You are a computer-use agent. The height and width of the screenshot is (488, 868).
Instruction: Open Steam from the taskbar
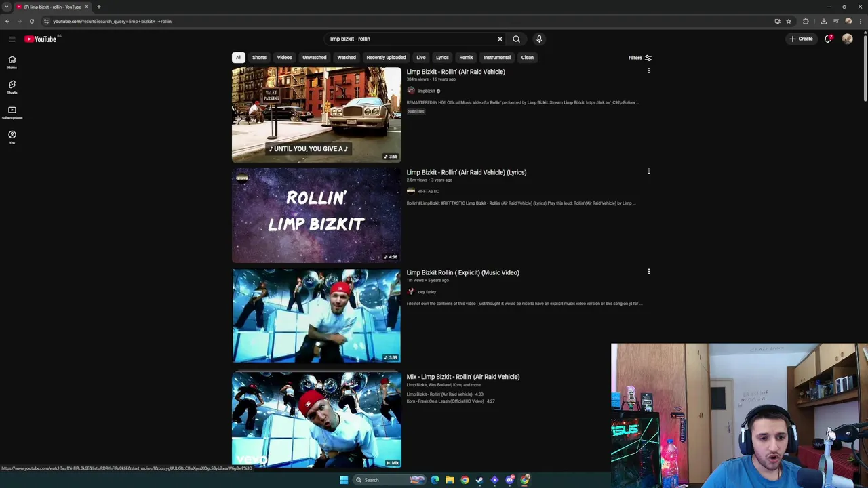pyautogui.click(x=479, y=480)
